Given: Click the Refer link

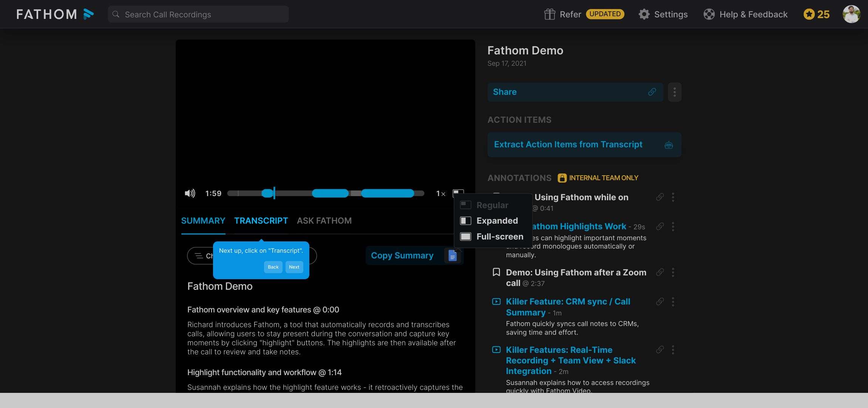Looking at the screenshot, I should (570, 14).
